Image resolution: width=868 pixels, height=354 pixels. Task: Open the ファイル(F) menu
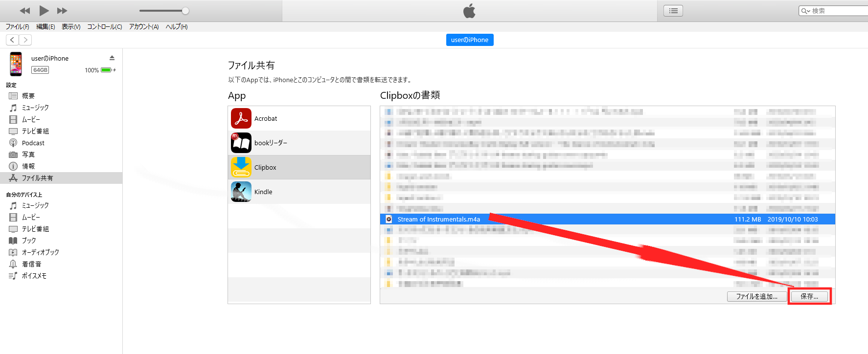[17, 27]
